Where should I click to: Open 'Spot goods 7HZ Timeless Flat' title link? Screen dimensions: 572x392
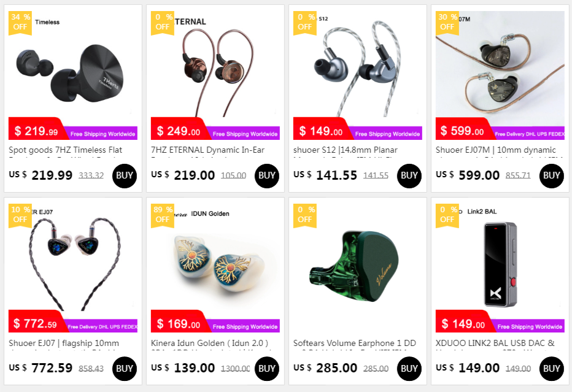pos(65,150)
